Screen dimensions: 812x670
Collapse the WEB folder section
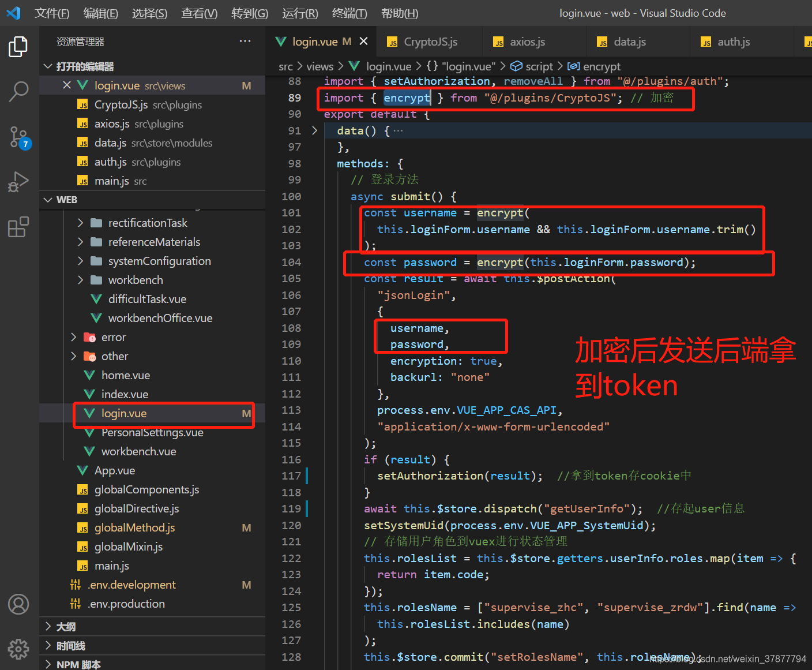(x=152, y=200)
